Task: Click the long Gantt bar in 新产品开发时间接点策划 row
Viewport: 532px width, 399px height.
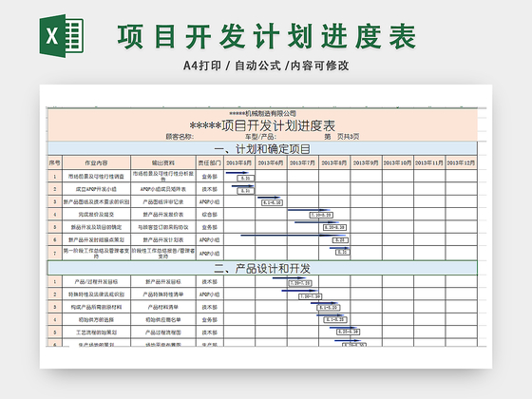Action: [x=294, y=235]
